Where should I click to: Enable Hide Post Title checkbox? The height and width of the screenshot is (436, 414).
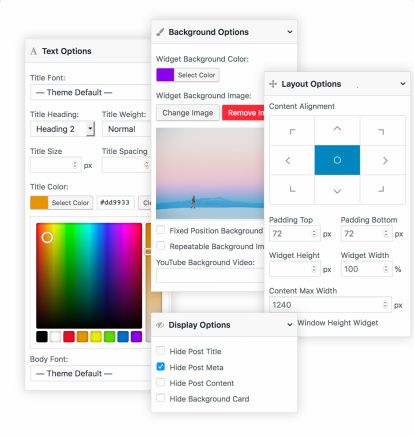coord(161,351)
